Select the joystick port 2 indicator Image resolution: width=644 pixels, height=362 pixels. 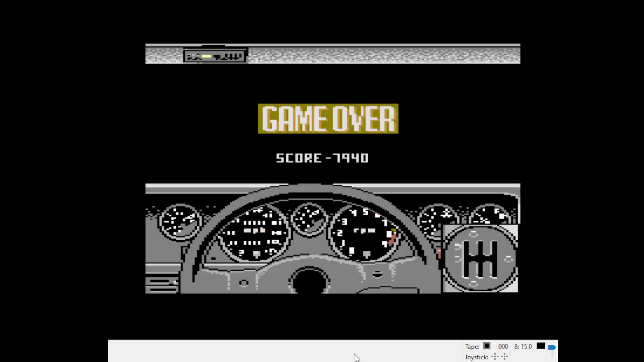[504, 357]
